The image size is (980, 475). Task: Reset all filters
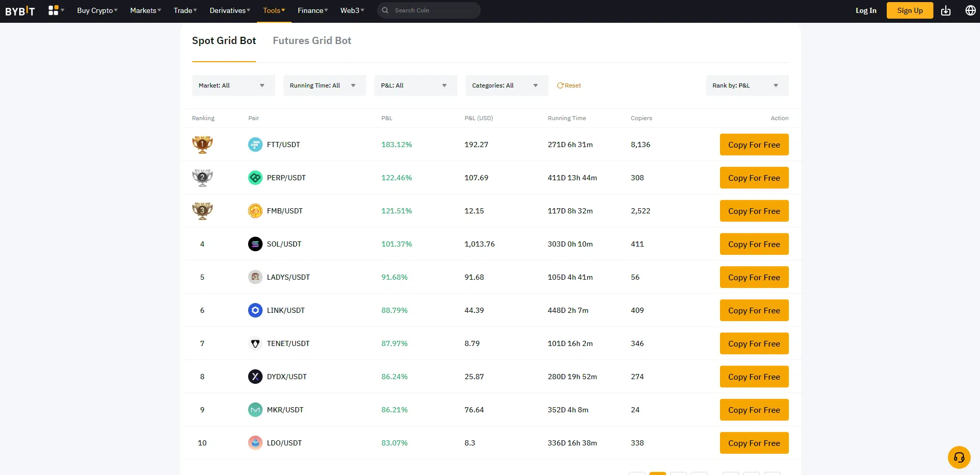coord(569,85)
